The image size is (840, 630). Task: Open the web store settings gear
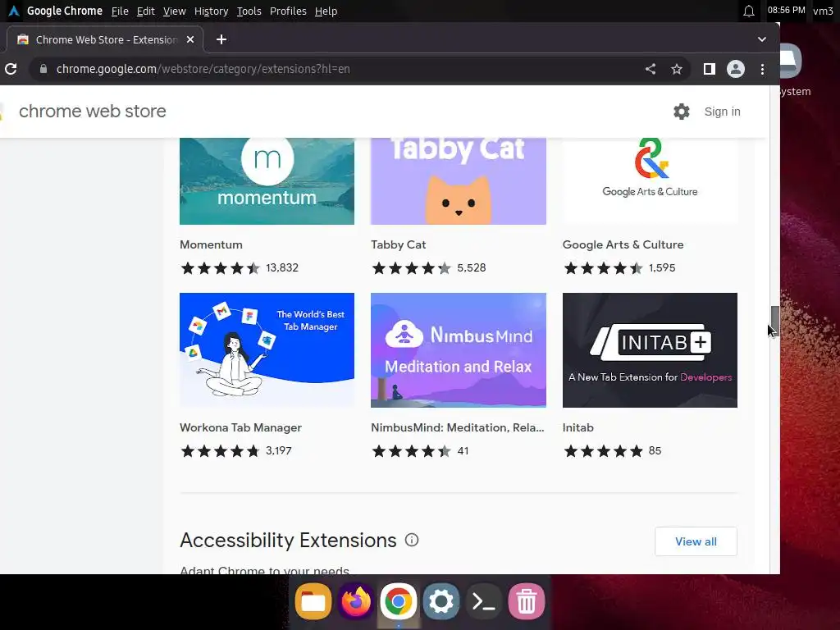pos(682,112)
